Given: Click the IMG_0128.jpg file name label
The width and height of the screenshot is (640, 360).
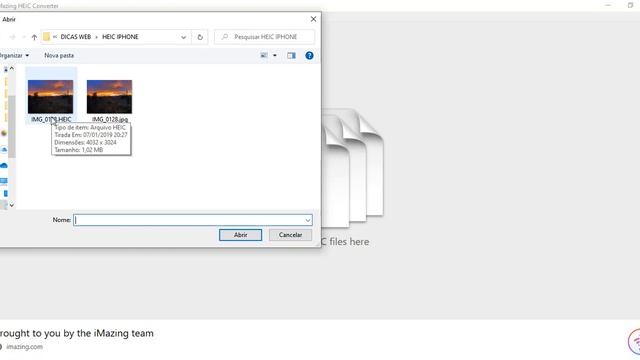Looking at the screenshot, I should click(110, 119).
